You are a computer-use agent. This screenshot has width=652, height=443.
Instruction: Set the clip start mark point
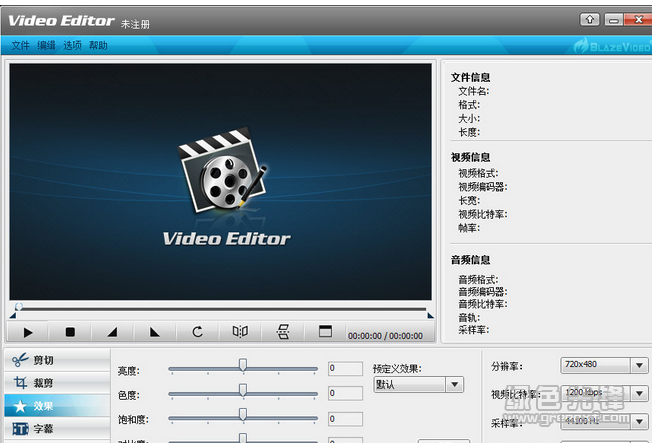point(112,332)
